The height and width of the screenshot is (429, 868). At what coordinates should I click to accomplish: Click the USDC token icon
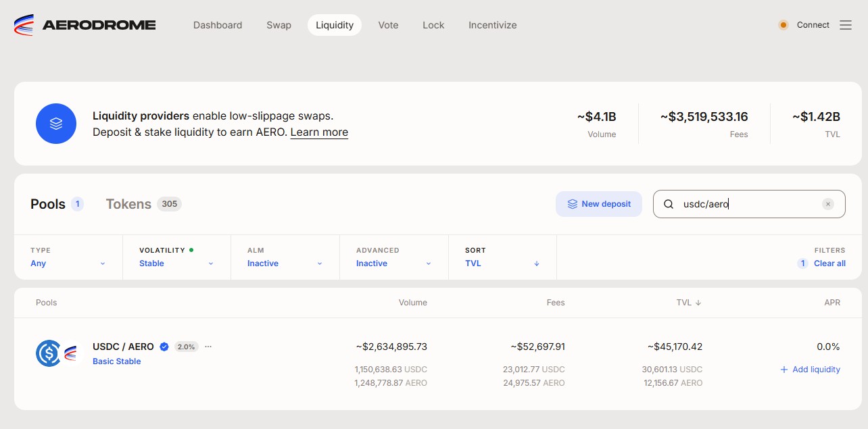(49, 353)
